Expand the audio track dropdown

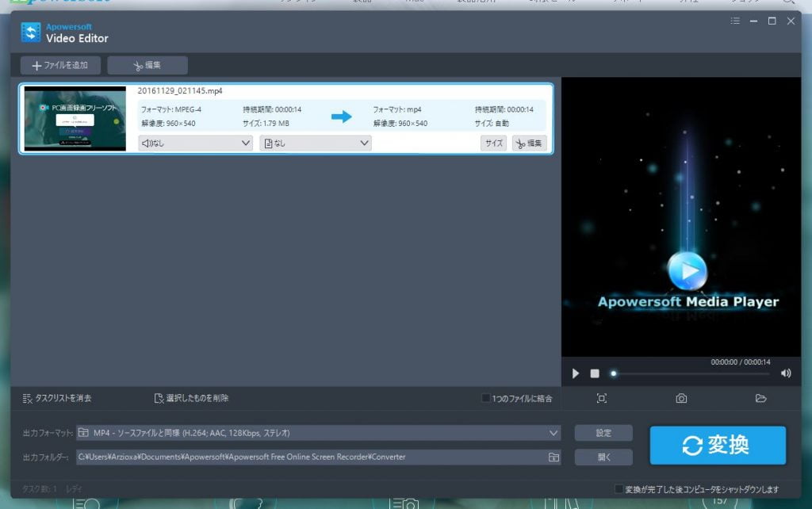tap(196, 144)
